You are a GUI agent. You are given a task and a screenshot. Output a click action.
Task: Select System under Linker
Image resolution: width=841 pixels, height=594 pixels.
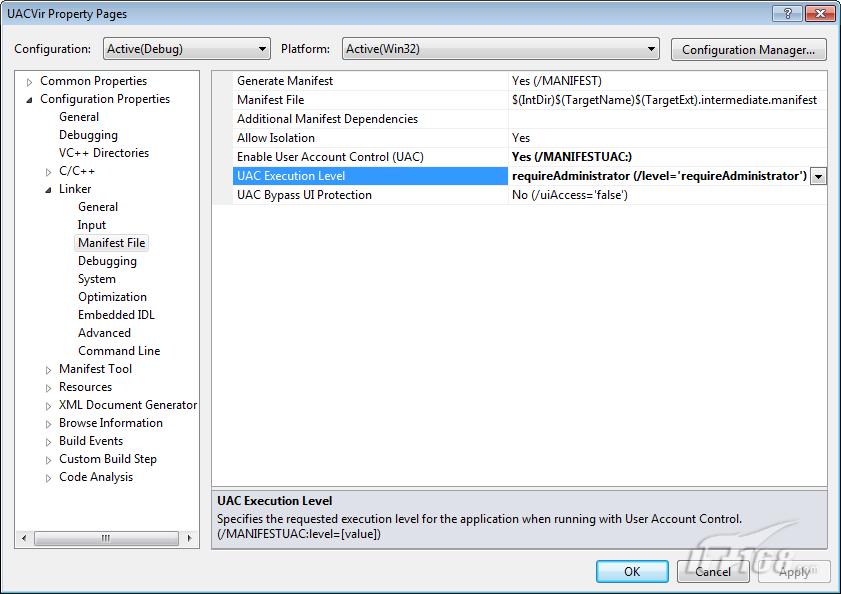[x=97, y=278]
